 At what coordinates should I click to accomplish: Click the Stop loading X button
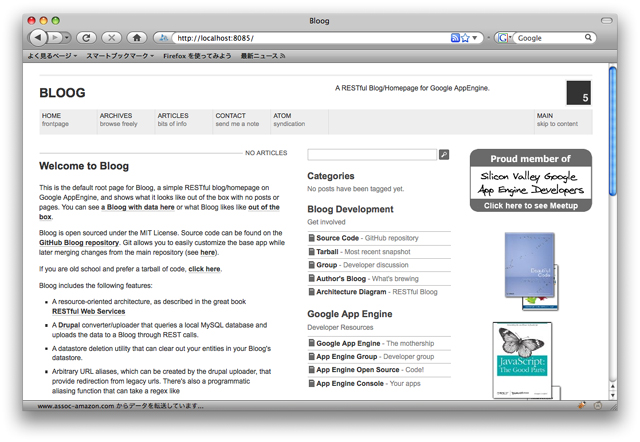coord(111,38)
